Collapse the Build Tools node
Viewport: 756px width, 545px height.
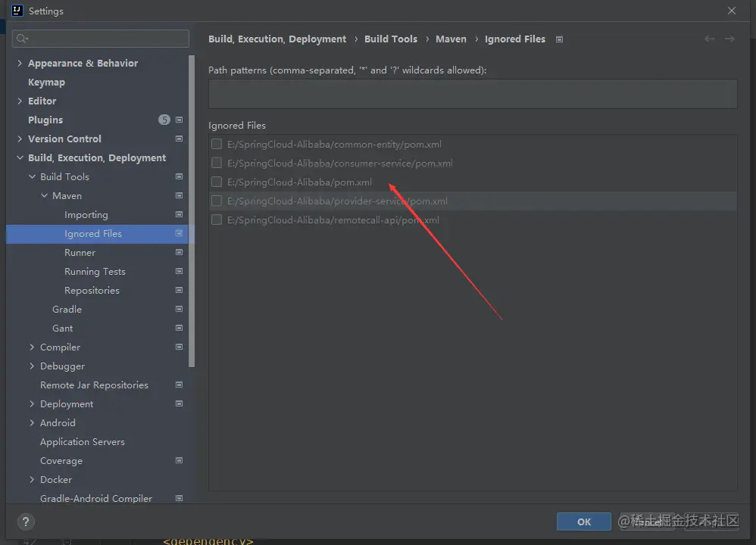32,177
